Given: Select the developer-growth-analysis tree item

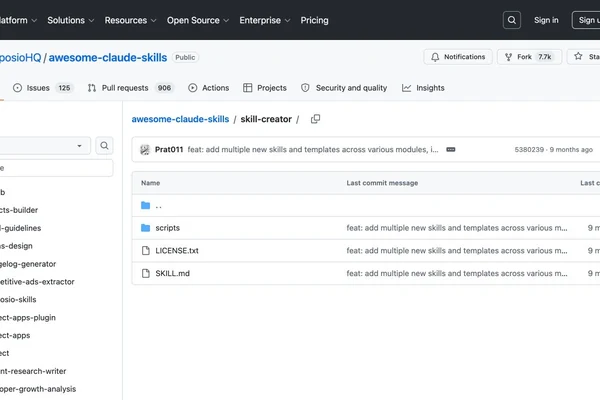Looking at the screenshot, I should (x=38, y=389).
